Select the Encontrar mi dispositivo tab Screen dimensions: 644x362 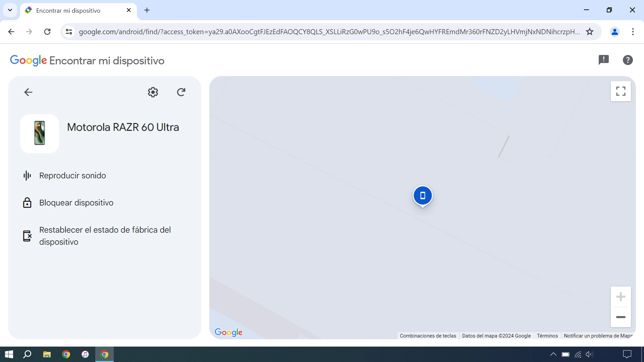(78, 10)
